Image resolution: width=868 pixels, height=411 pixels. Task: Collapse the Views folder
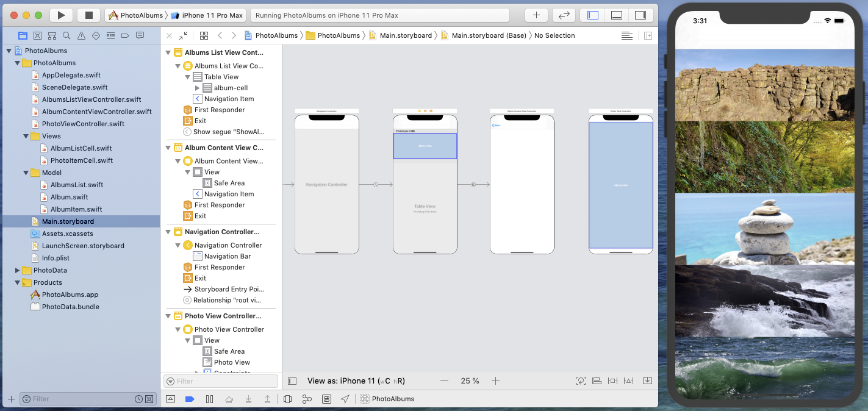click(26, 136)
